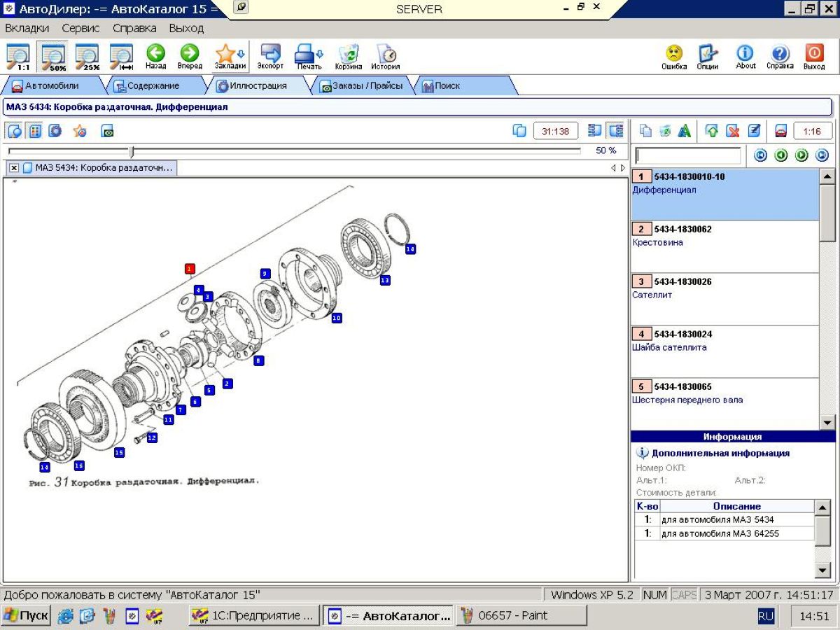Click the overlapping pages icon near 31:138
Image resolution: width=840 pixels, height=630 pixels.
[519, 131]
